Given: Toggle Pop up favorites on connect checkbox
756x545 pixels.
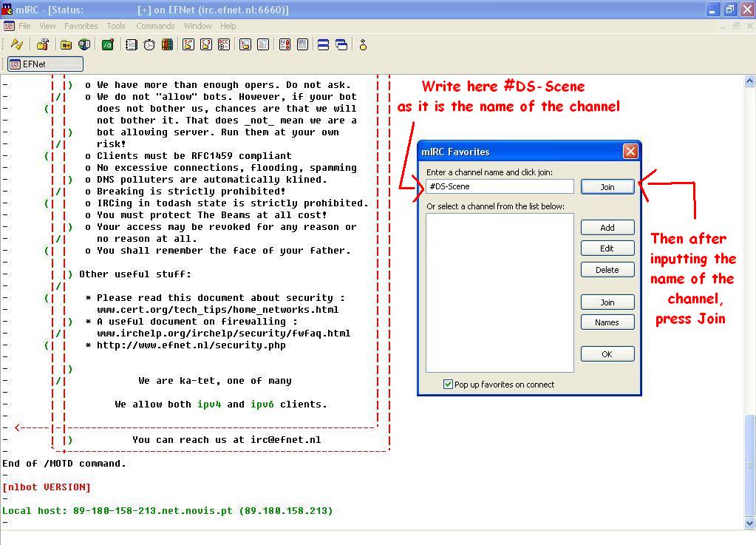Looking at the screenshot, I should [448, 385].
